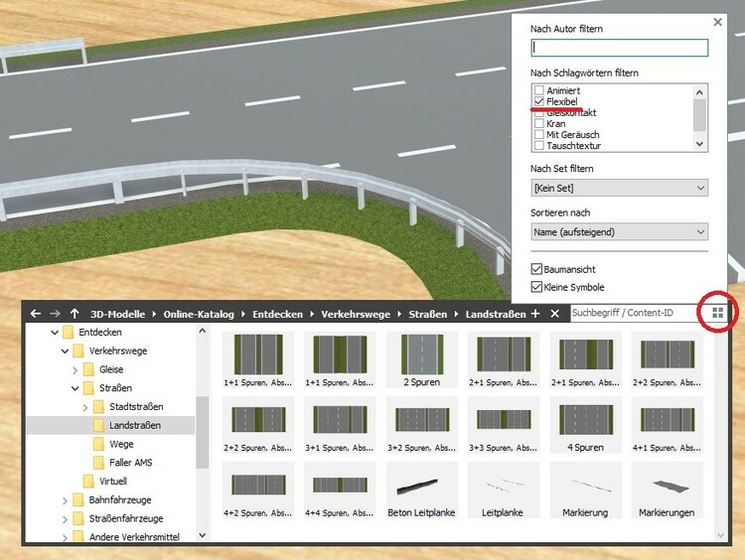Image resolution: width=745 pixels, height=560 pixels.
Task: Click the keyword list scrollbar down arrow
Action: [x=700, y=144]
